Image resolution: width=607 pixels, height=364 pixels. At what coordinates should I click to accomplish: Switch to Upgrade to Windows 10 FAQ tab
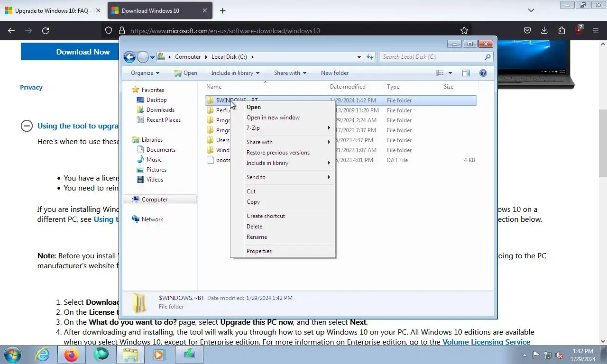click(52, 10)
